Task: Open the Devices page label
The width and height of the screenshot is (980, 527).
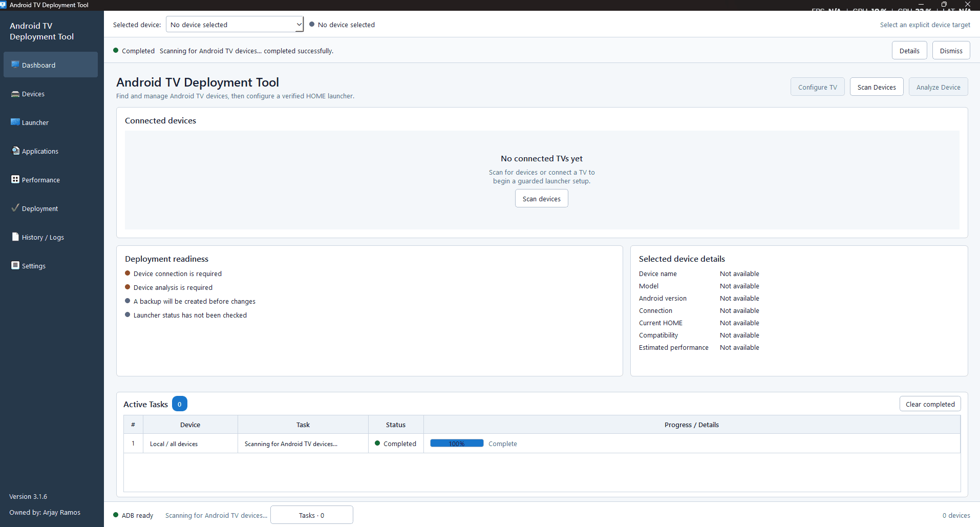Action: (x=33, y=94)
